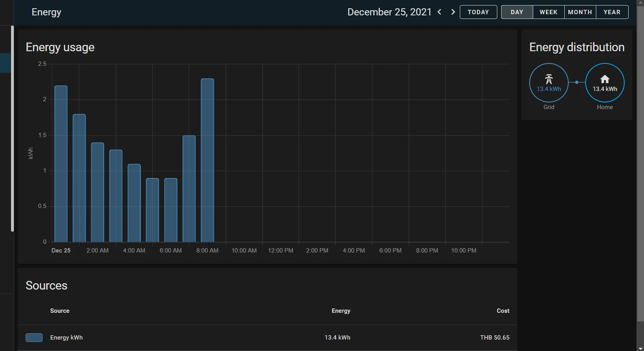This screenshot has width=644, height=351.
Task: Click the December 25, 2021 date label
Action: 390,12
